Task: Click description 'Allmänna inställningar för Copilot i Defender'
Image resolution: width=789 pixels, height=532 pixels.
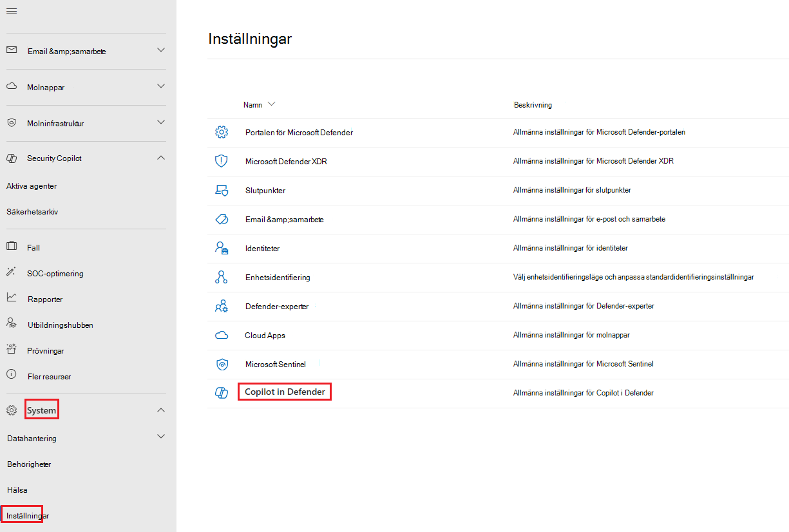Action: point(584,393)
